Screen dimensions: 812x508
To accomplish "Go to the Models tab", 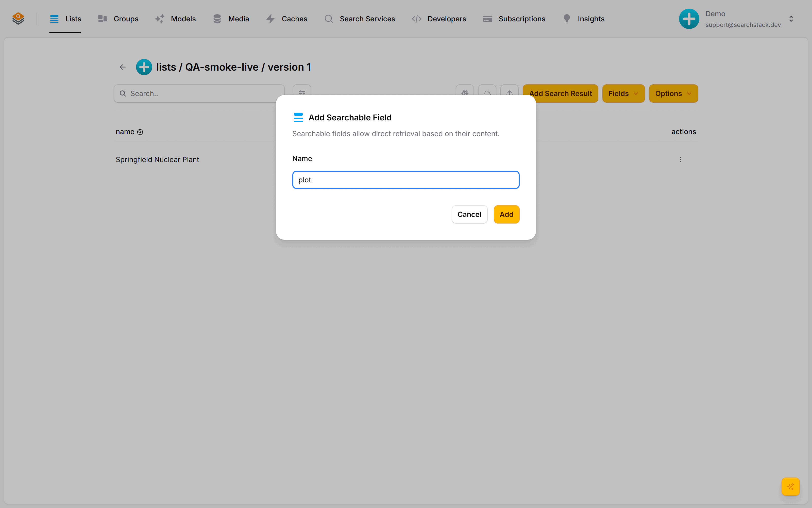I will point(175,19).
